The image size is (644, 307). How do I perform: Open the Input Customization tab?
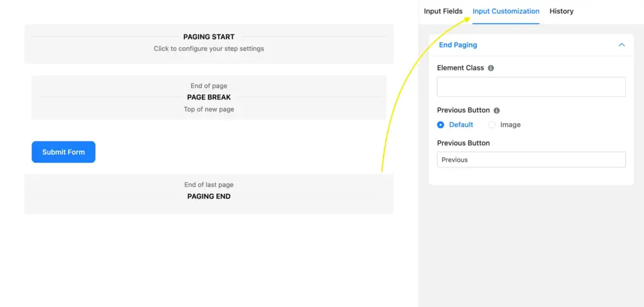(x=506, y=11)
